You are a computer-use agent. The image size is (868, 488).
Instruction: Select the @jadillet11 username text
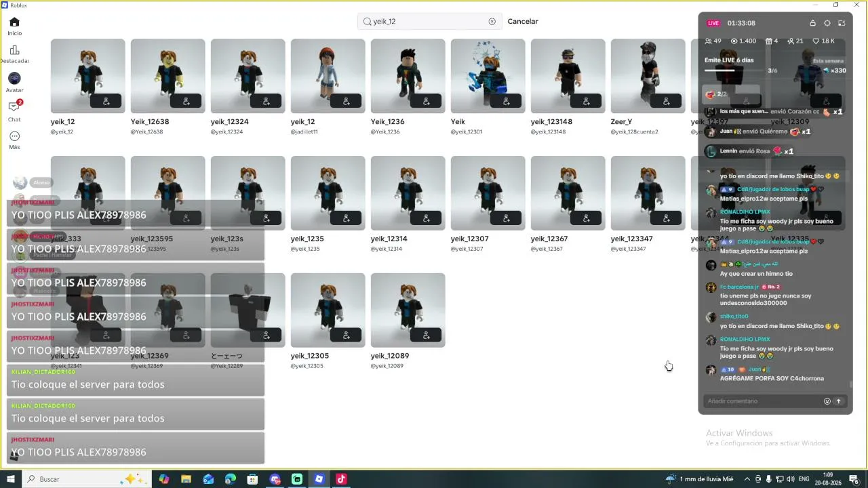coord(304,131)
